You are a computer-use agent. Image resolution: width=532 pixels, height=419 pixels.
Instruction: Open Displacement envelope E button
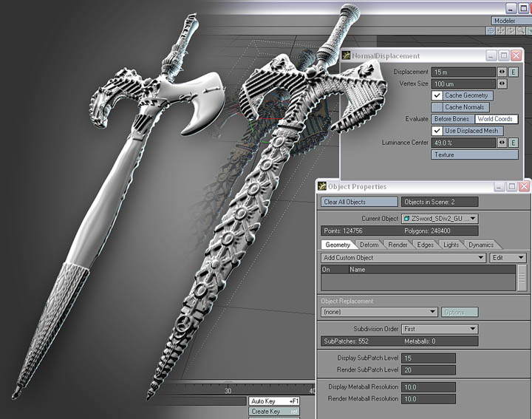[514, 72]
